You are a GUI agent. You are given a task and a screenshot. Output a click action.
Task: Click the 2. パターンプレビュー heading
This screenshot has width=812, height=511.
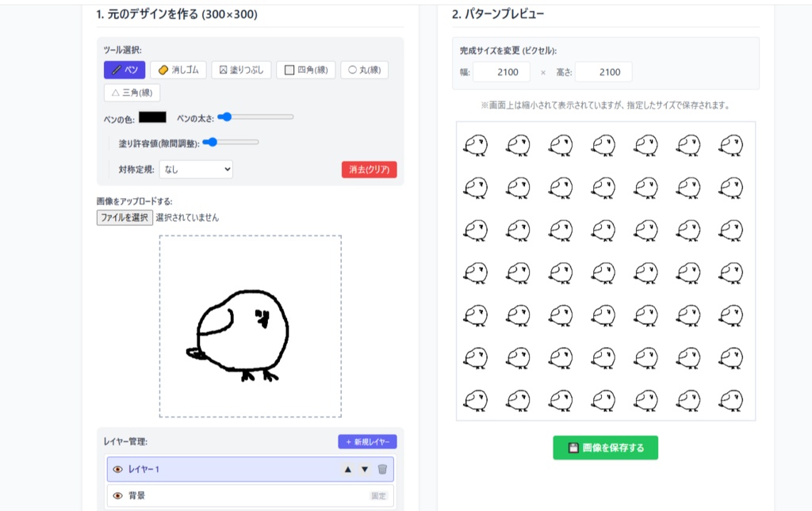point(498,14)
